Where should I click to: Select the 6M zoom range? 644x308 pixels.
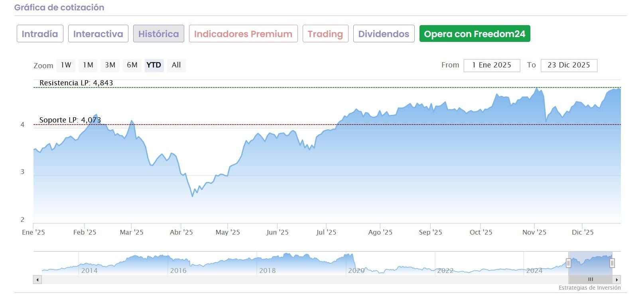tap(132, 65)
